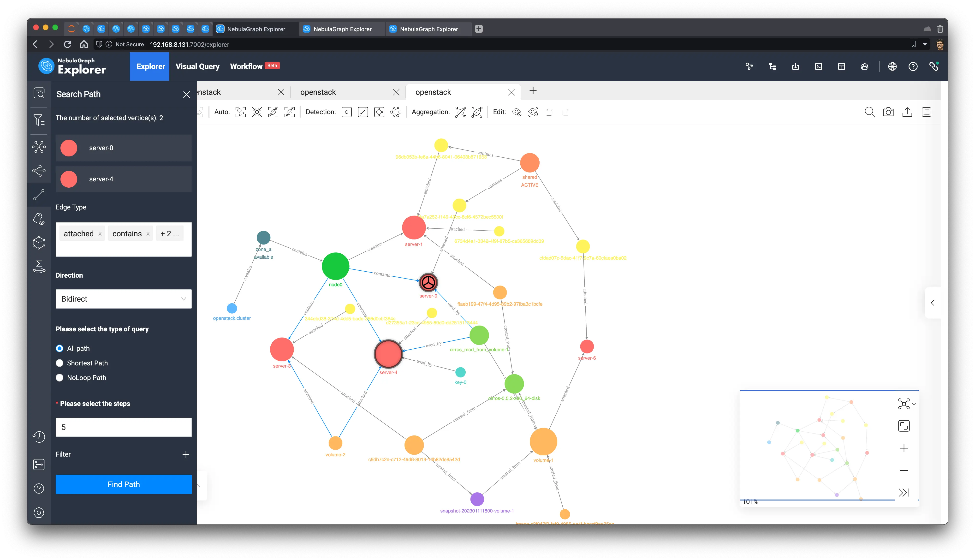Viewport: 975px width, 560px height.
Task: Switch to the Visual Query tab
Action: 198,66
